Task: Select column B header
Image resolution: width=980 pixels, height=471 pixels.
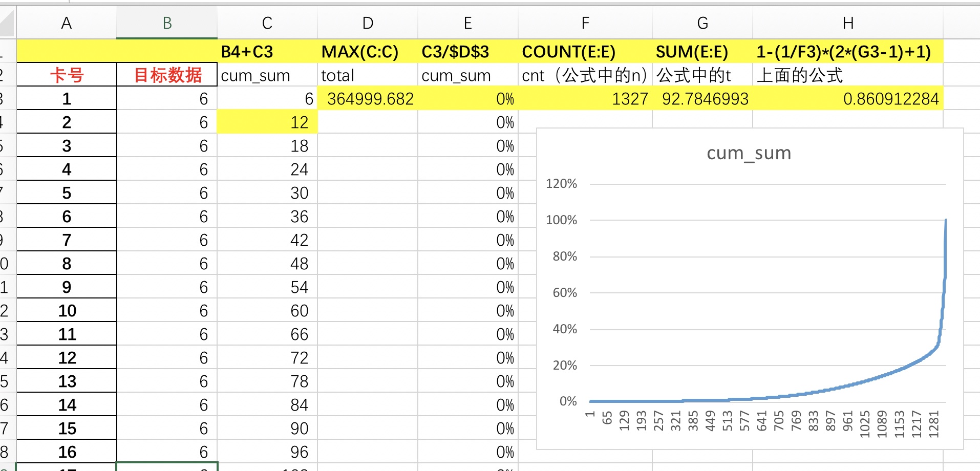Action: (167, 23)
